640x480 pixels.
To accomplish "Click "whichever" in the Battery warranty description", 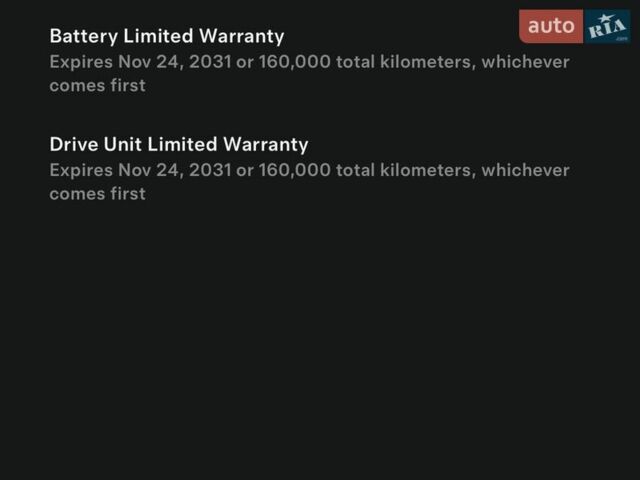I will point(525,62).
